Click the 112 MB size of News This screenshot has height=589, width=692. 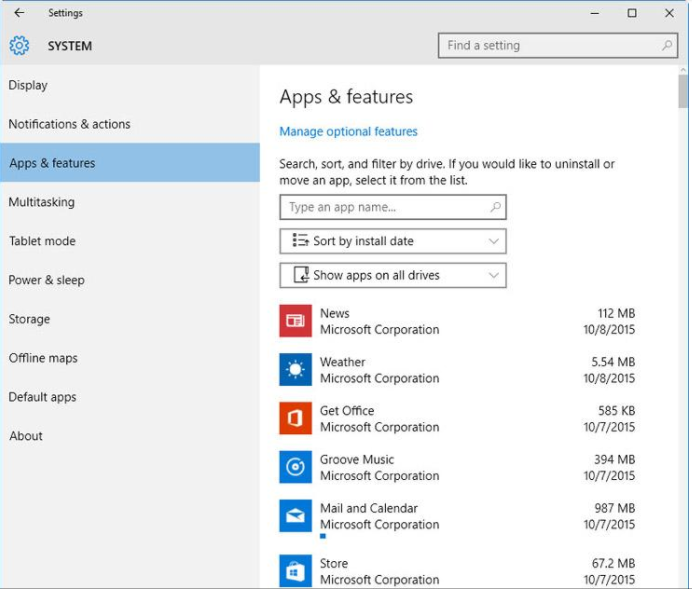616,313
